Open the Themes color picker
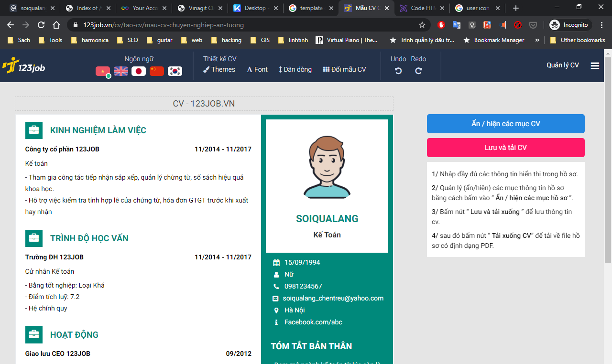The width and height of the screenshot is (612, 364). click(219, 69)
